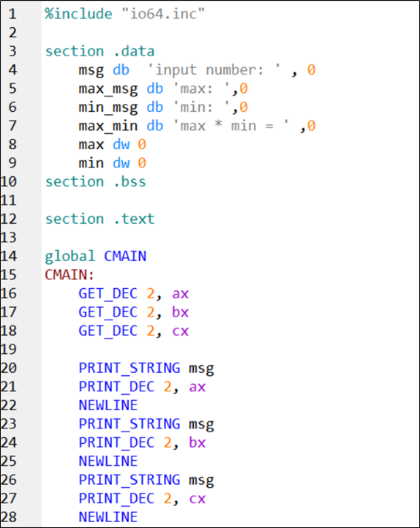Image resolution: width=420 pixels, height=528 pixels.
Task: Click 'section .bss' on line 10
Action: coord(96,182)
